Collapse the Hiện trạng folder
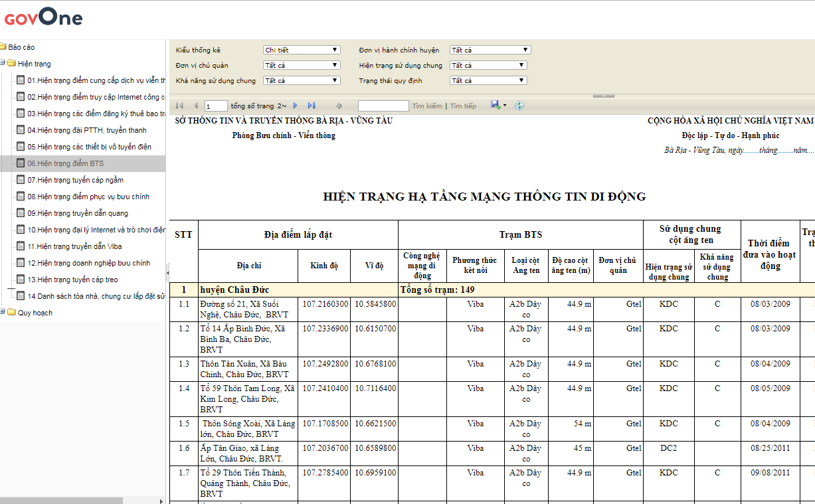815x504 pixels. 3,64
